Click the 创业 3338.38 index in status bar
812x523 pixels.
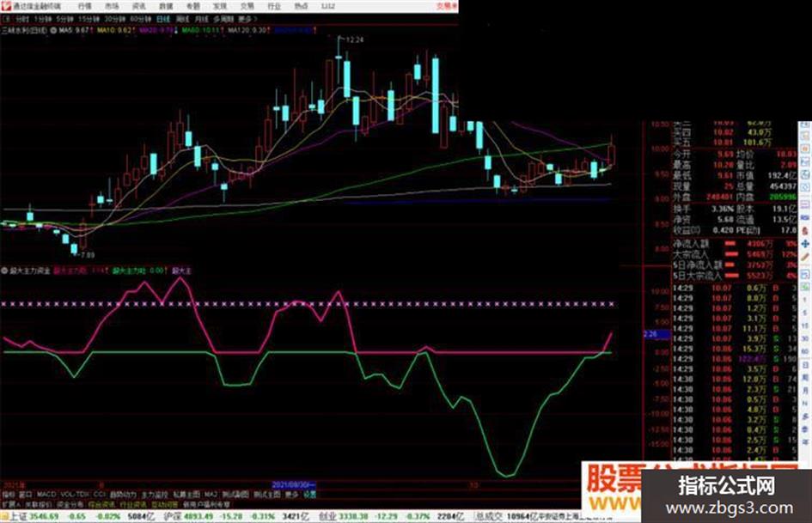[x=342, y=516]
